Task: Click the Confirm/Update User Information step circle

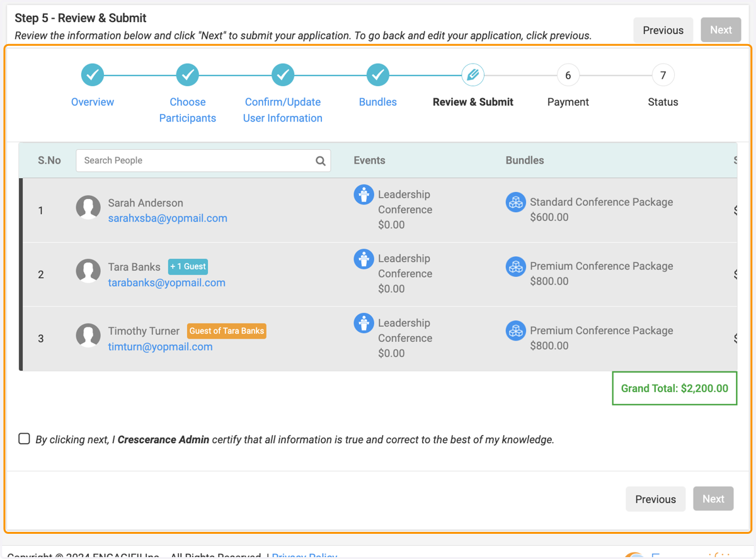Action: click(x=283, y=75)
